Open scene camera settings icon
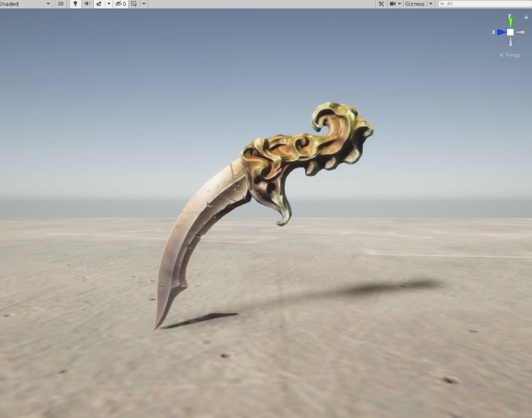This screenshot has width=532, height=418. point(393,4)
